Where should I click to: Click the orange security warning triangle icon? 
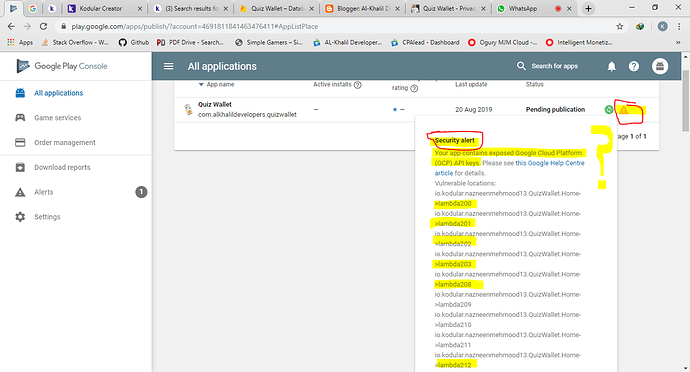[x=624, y=110]
